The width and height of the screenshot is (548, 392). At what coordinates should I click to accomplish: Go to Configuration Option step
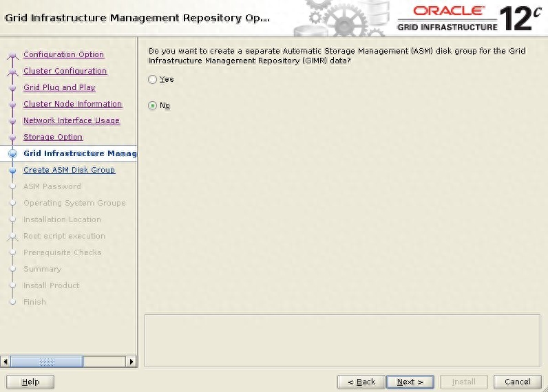point(63,54)
